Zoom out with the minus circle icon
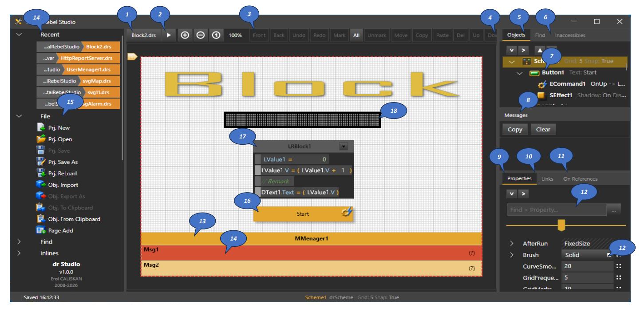This screenshot has height=316, width=644. [x=201, y=35]
